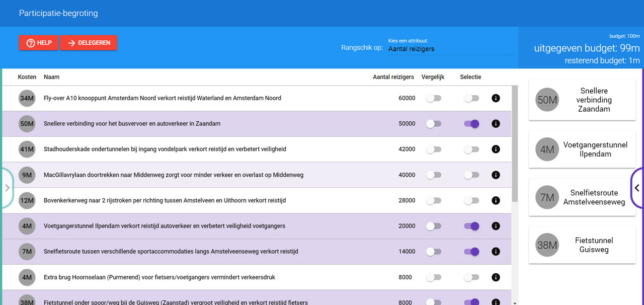
Task: Turn on Vergelijk toggle for Stadhouderskade
Action: point(433,149)
